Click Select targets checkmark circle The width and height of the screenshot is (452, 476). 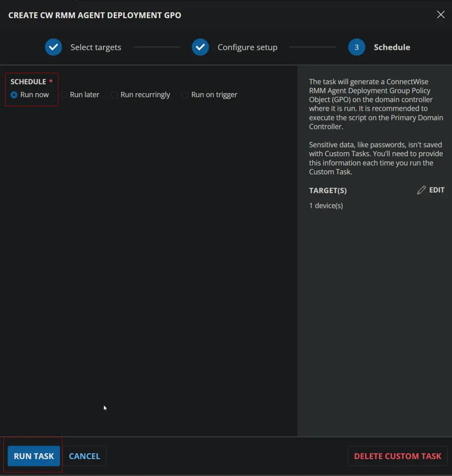pos(53,47)
